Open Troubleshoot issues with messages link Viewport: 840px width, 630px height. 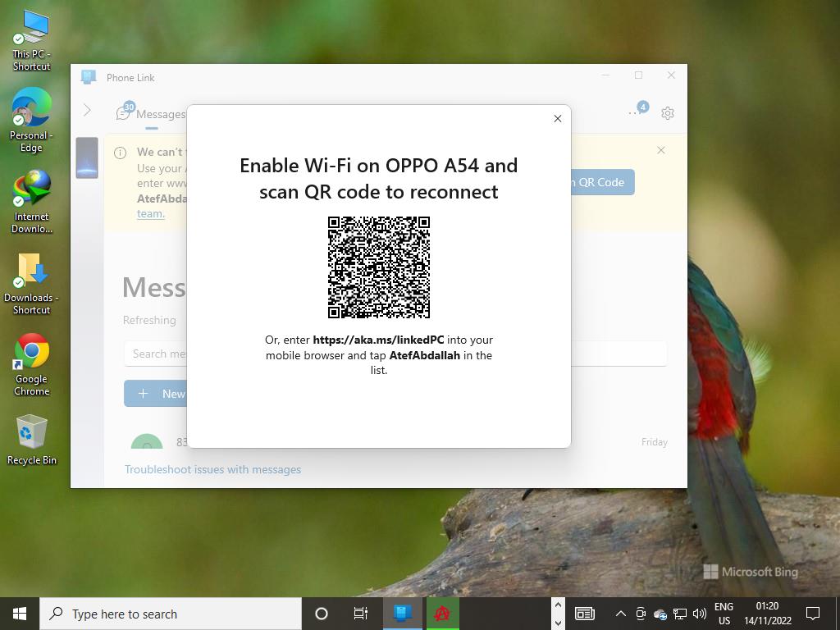(212, 469)
